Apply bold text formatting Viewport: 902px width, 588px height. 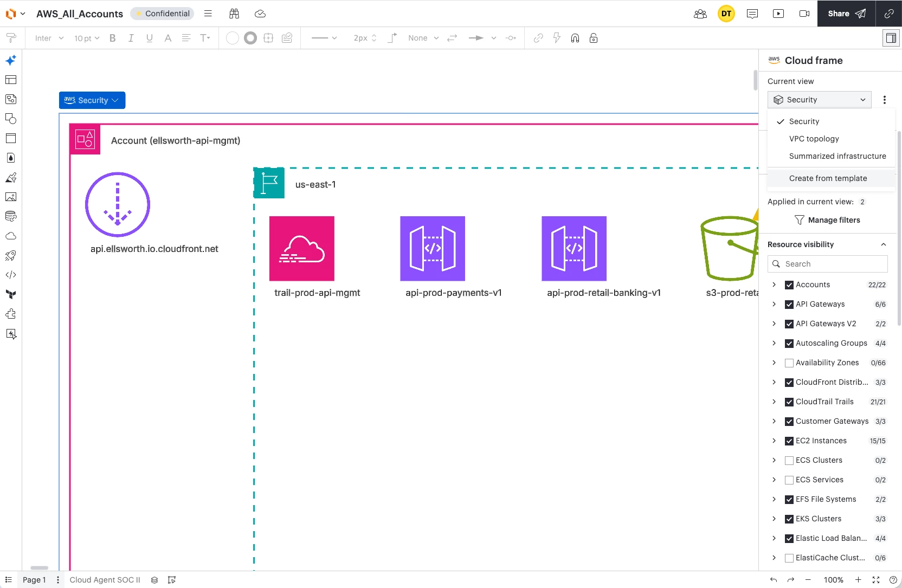(113, 38)
